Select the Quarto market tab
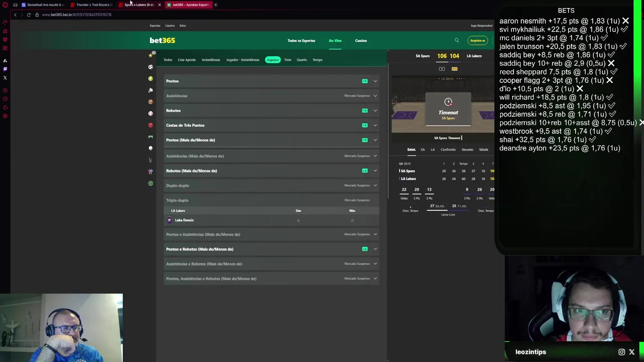The height and width of the screenshot is (362, 644). coord(302,60)
